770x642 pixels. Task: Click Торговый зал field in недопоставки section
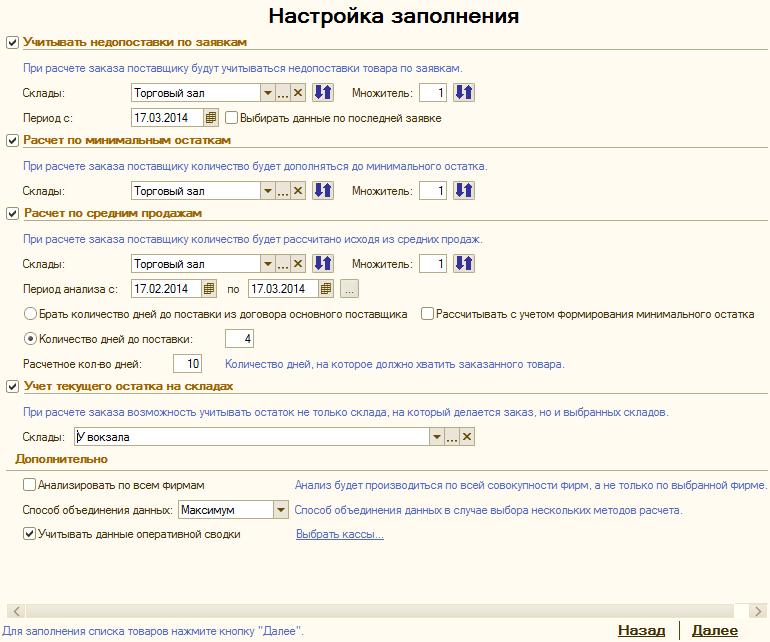point(195,92)
